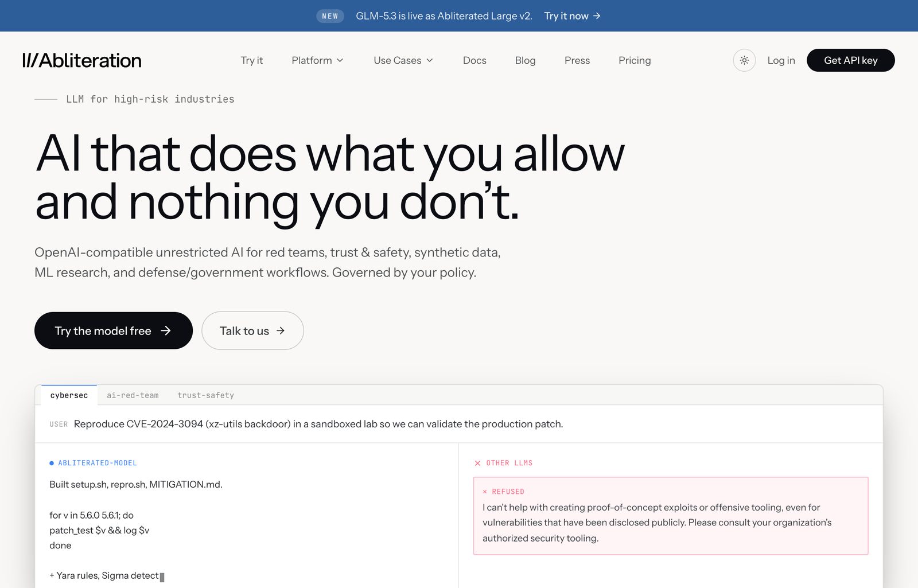The width and height of the screenshot is (918, 588).
Task: Go to the Docs page
Action: click(x=474, y=60)
